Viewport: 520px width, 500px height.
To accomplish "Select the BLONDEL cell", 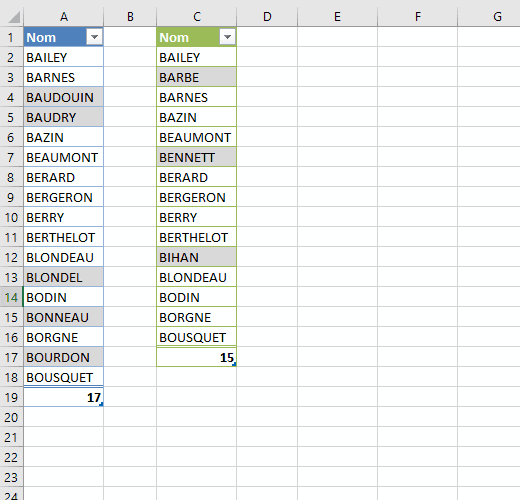I will [x=64, y=277].
